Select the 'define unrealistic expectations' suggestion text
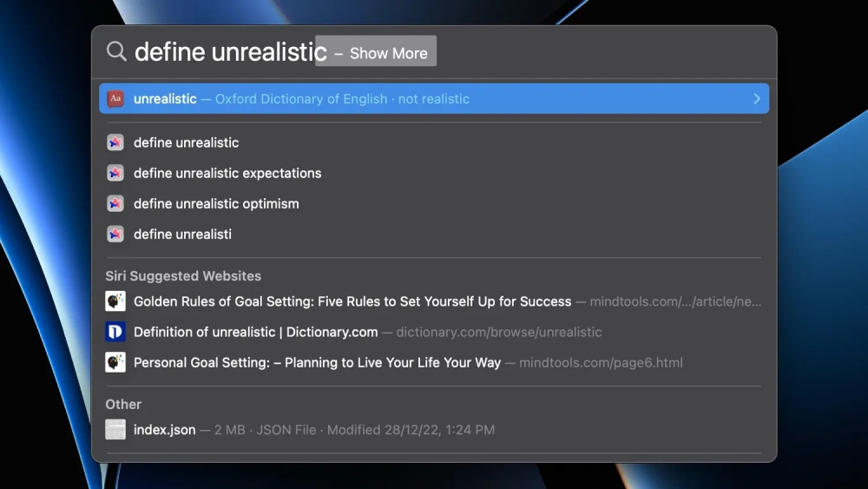Viewport: 868px width, 489px height. tap(227, 173)
